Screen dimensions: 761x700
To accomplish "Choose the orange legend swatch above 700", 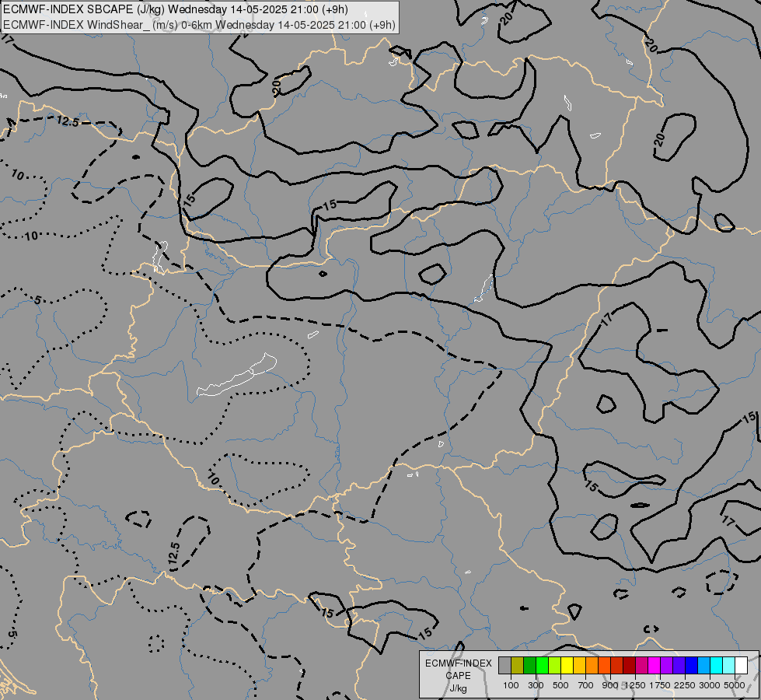I will [592, 665].
